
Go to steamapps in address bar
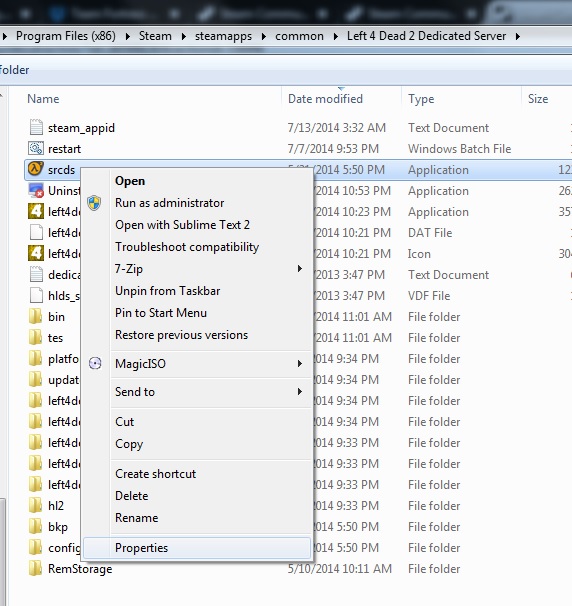pyautogui.click(x=223, y=36)
